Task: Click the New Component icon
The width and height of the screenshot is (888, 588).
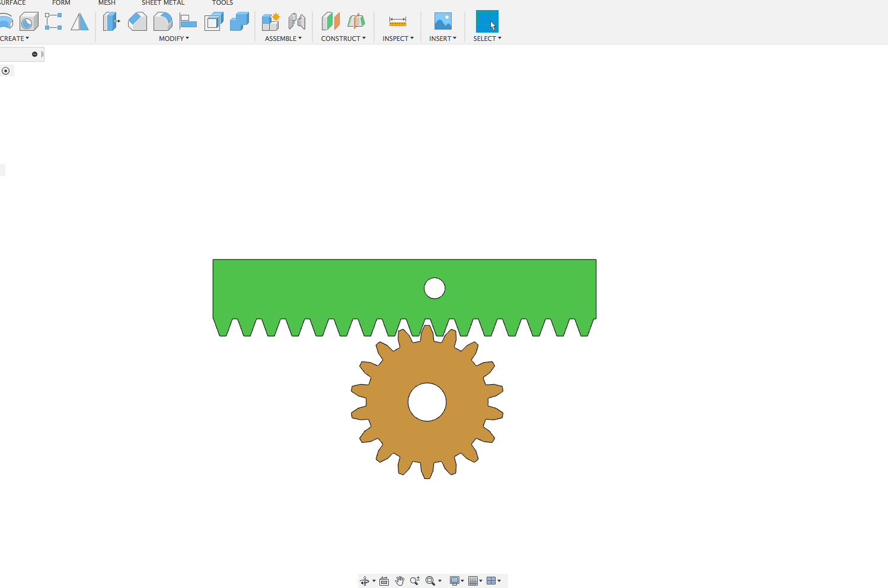Action: [271, 22]
